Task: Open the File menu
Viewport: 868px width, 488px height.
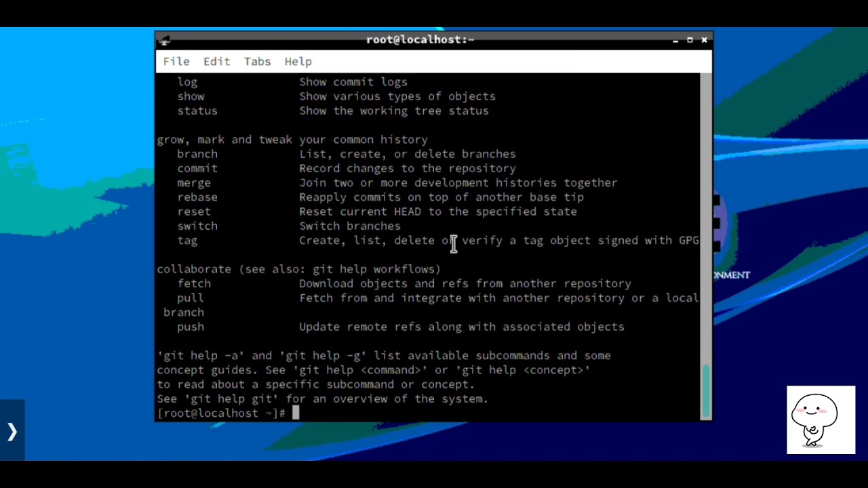Action: [x=176, y=62]
